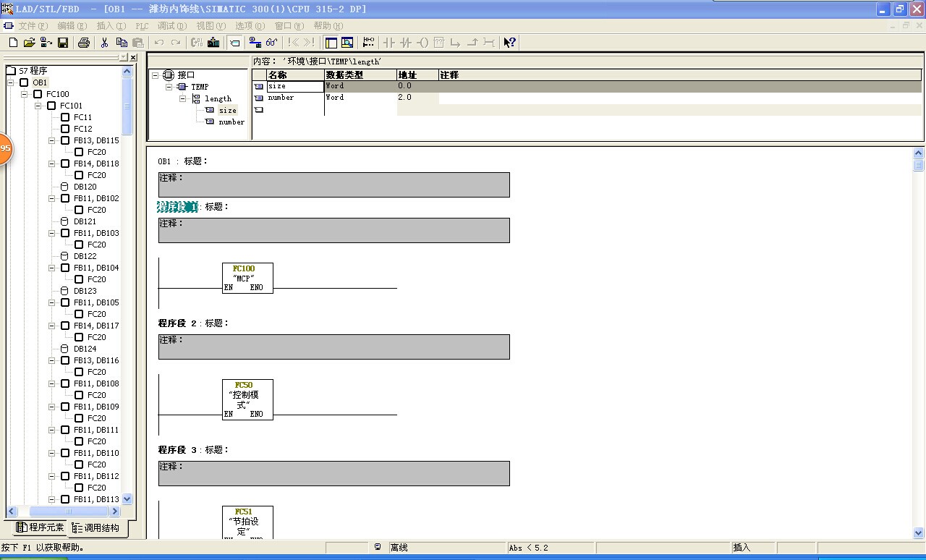This screenshot has height=560, width=926.
Task: Create a new block with the New icon
Action: [x=13, y=43]
